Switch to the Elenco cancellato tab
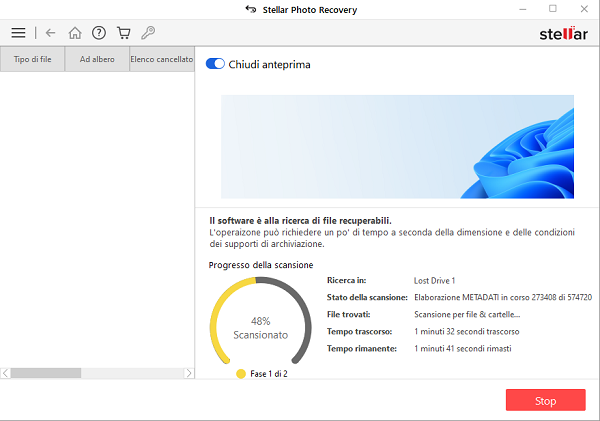 [x=162, y=59]
